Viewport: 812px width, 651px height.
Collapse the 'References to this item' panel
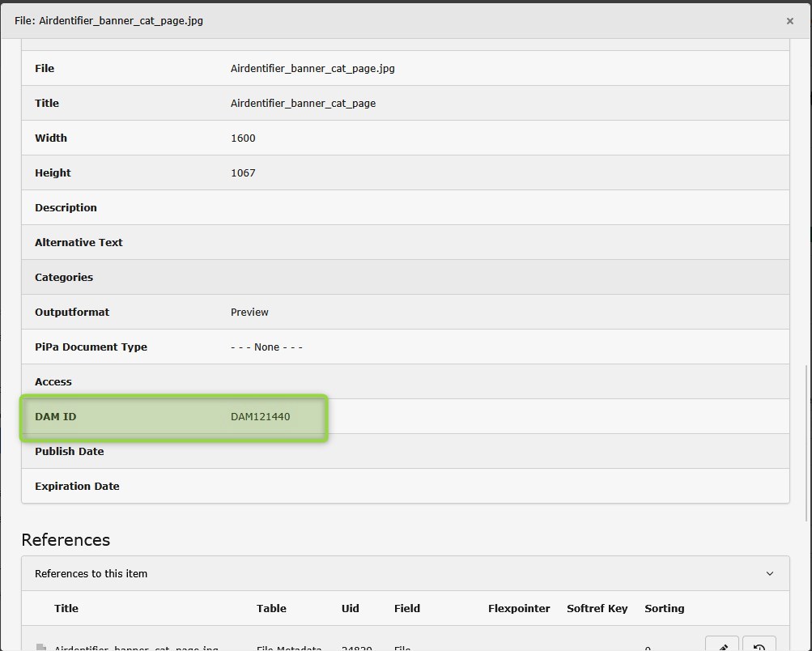click(769, 573)
